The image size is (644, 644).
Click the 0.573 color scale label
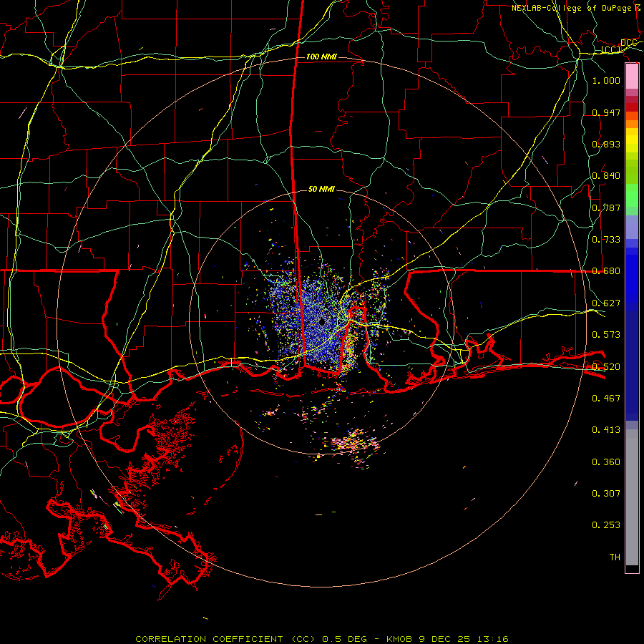pos(606,335)
